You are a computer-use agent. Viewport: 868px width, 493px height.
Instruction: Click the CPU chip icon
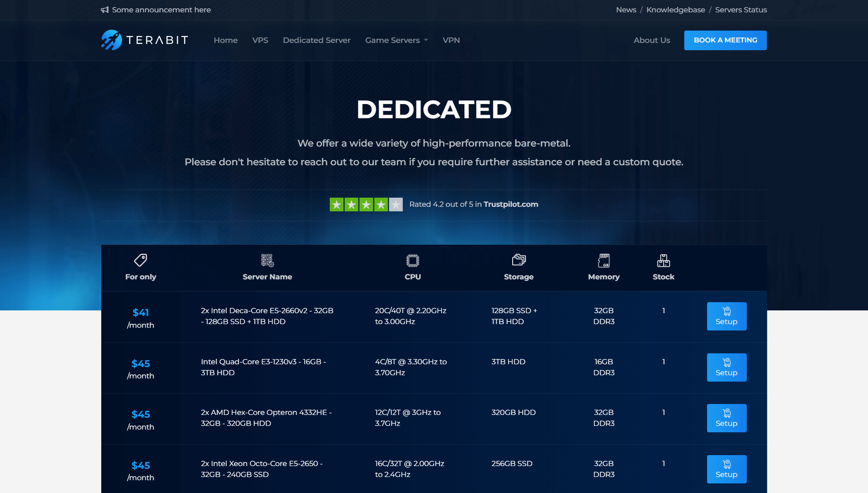click(x=412, y=260)
